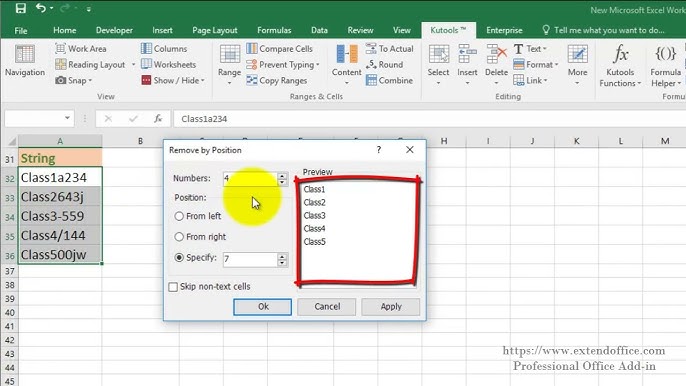This screenshot has width=686, height=386.
Task: Expand the Show / Hide dropdown
Action: pyautogui.click(x=203, y=81)
